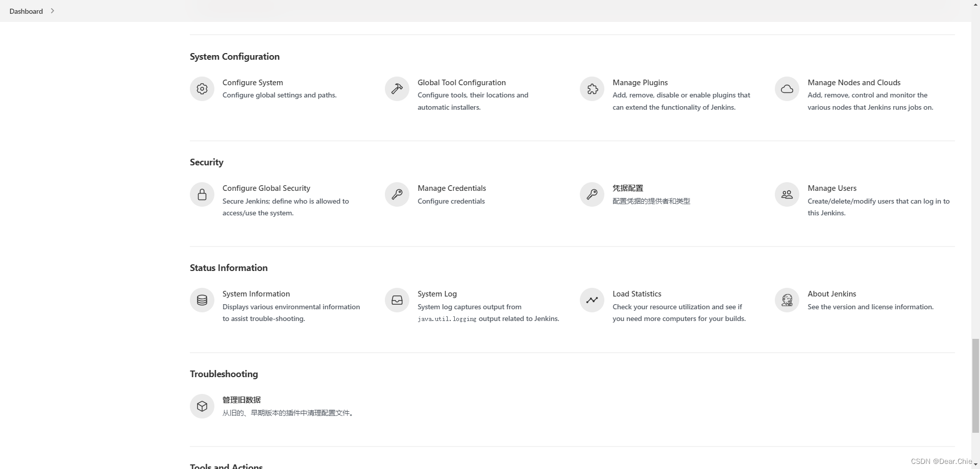Go to Dashboard in the breadcrumb
Image resolution: width=980 pixels, height=469 pixels.
(x=26, y=11)
